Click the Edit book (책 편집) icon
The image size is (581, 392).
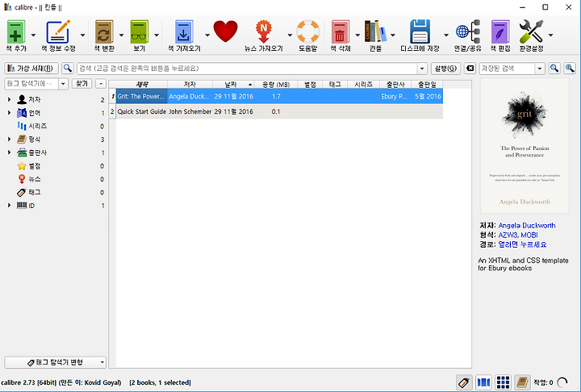point(500,32)
